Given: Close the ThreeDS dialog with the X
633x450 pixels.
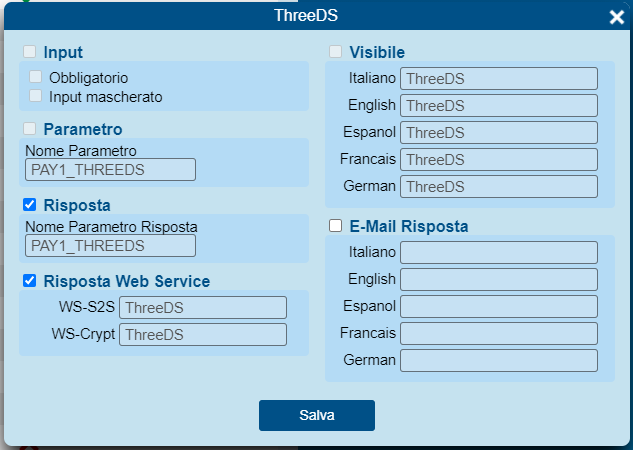Looking at the screenshot, I should (616, 17).
